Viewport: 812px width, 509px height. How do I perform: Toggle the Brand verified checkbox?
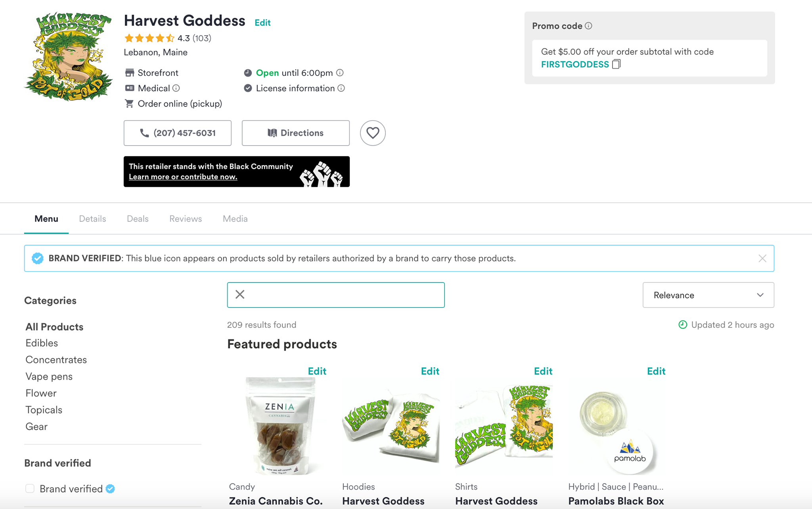pos(30,488)
